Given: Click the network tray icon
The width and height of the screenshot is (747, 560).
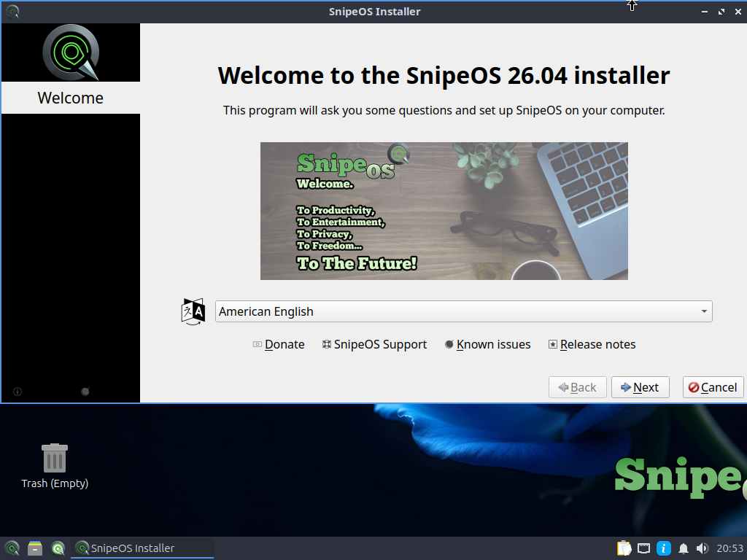Looking at the screenshot, I should pos(643,548).
